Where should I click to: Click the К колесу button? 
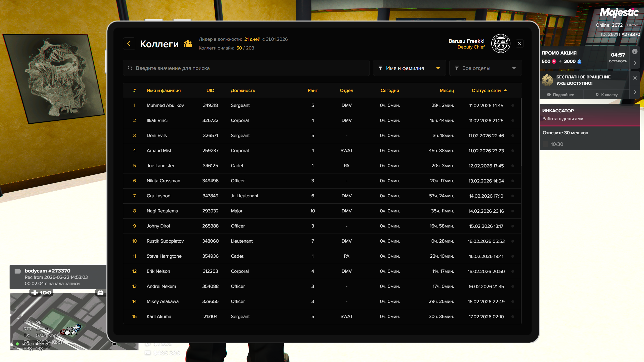pyautogui.click(x=607, y=95)
